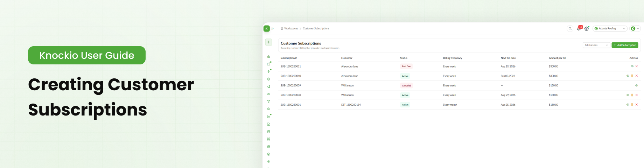Open the megaphone sidebar icon

pyautogui.click(x=268, y=86)
